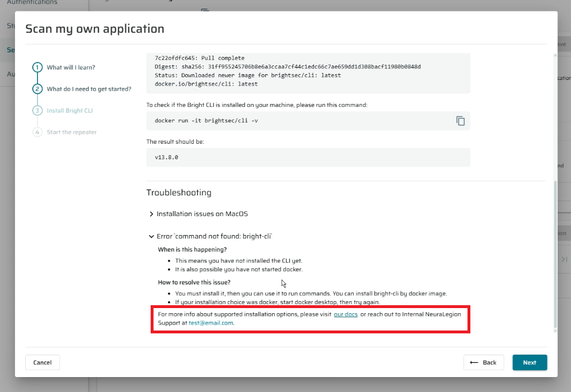The image size is (571, 392).
Task: Click the 'Scan my own application' title
Action: [x=95, y=29]
